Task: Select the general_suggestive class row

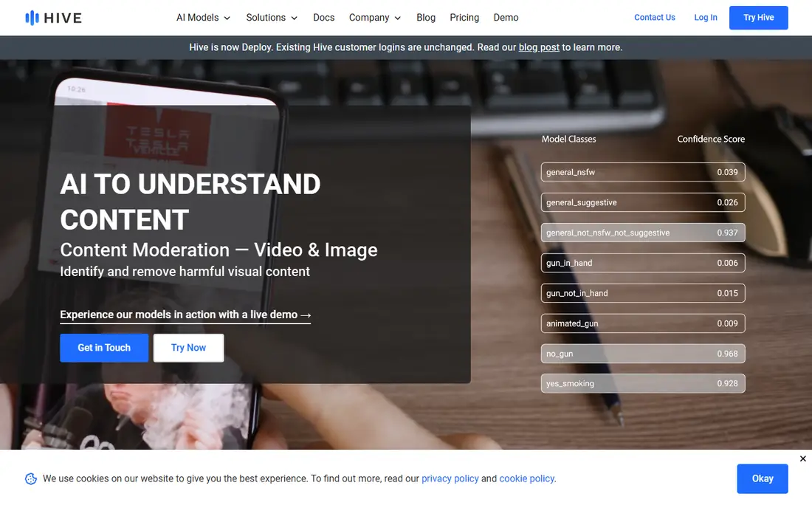Action: click(x=643, y=202)
